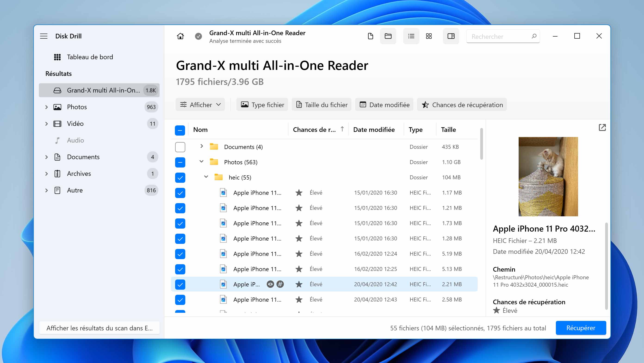Image resolution: width=644 pixels, height=363 pixels.
Task: Open the Date modifiée filter button
Action: 384,105
